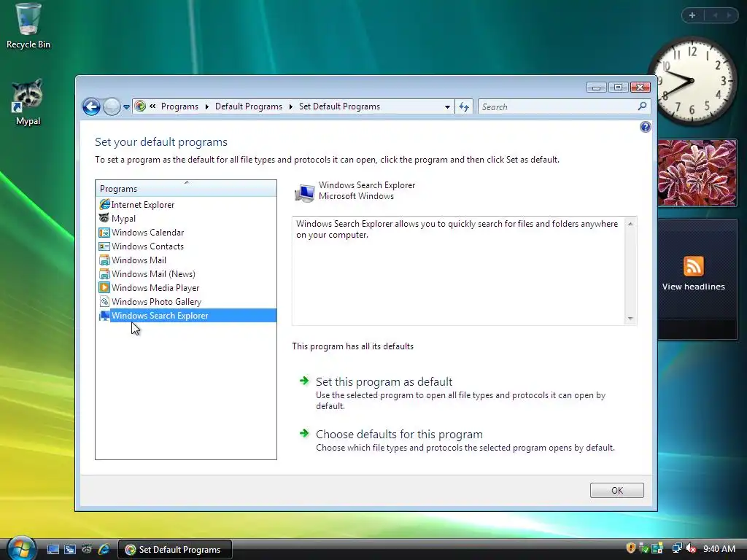Click the Control Panel icon in address bar
Screen dimensions: 747x560
pos(140,106)
